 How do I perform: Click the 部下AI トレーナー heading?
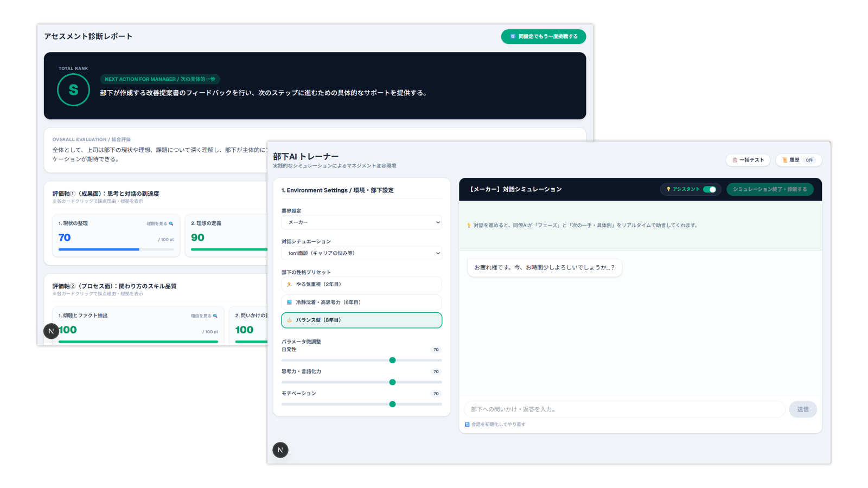click(306, 157)
